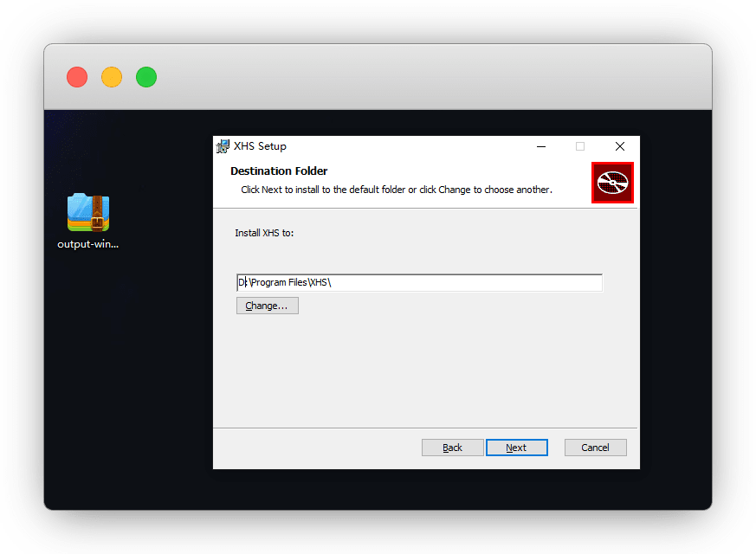This screenshot has height=554, width=756.
Task: Click the greyed-out maximize button in XHS Setup
Action: point(580,146)
